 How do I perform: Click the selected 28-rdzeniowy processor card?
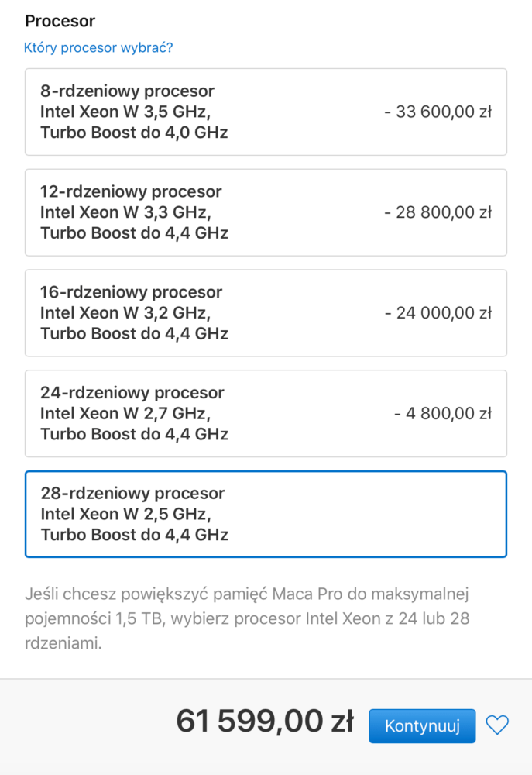266,514
